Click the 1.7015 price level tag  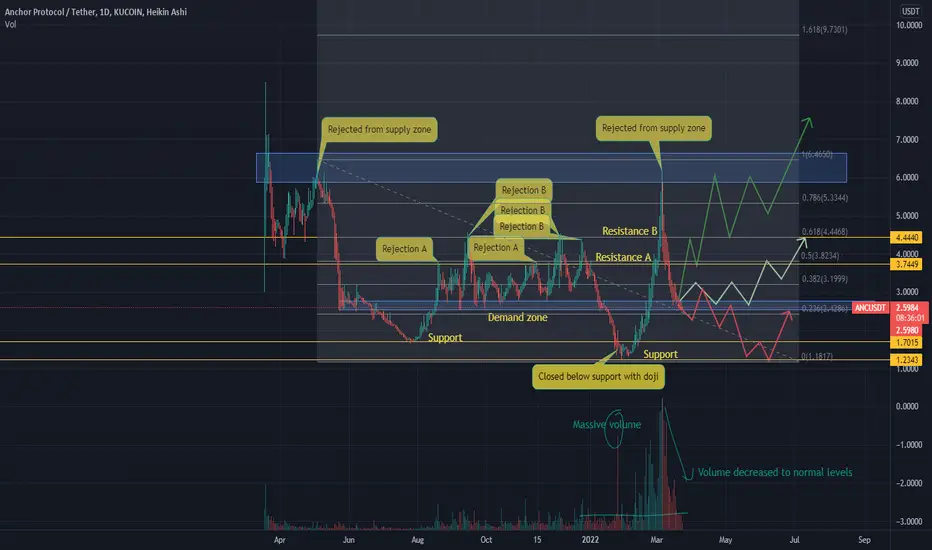point(906,342)
